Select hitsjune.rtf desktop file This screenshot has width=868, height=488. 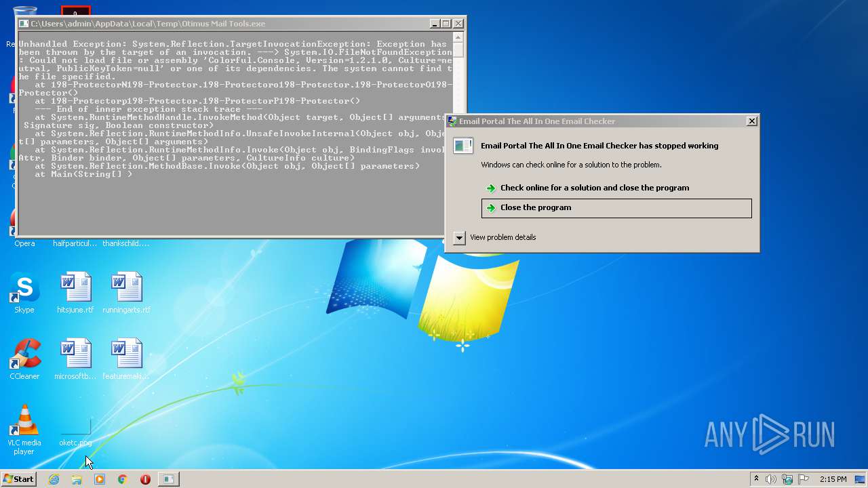(75, 293)
